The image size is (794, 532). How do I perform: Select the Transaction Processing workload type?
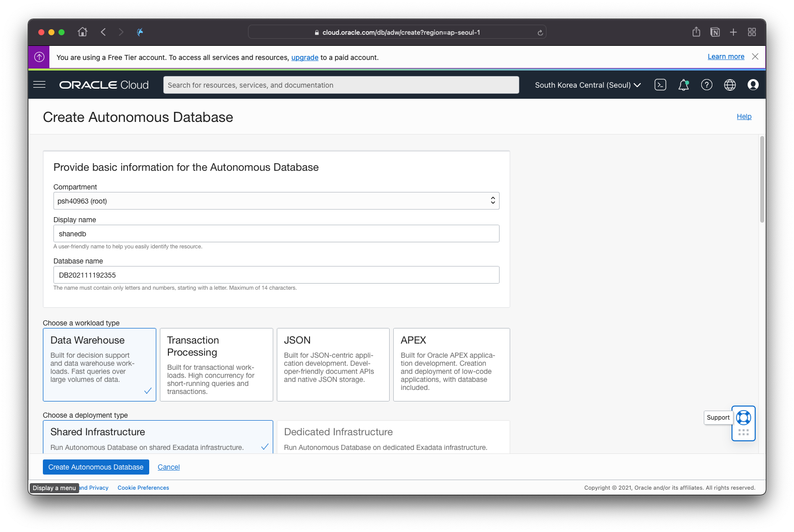(x=216, y=365)
